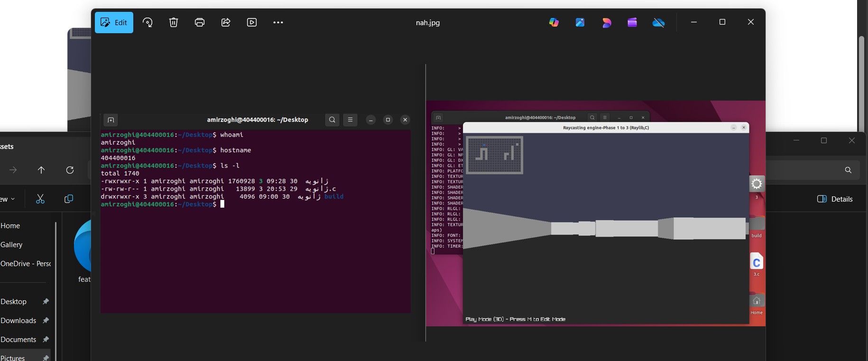Start slideshow with the play icon
Screen dimensions: 868x361
tap(252, 22)
